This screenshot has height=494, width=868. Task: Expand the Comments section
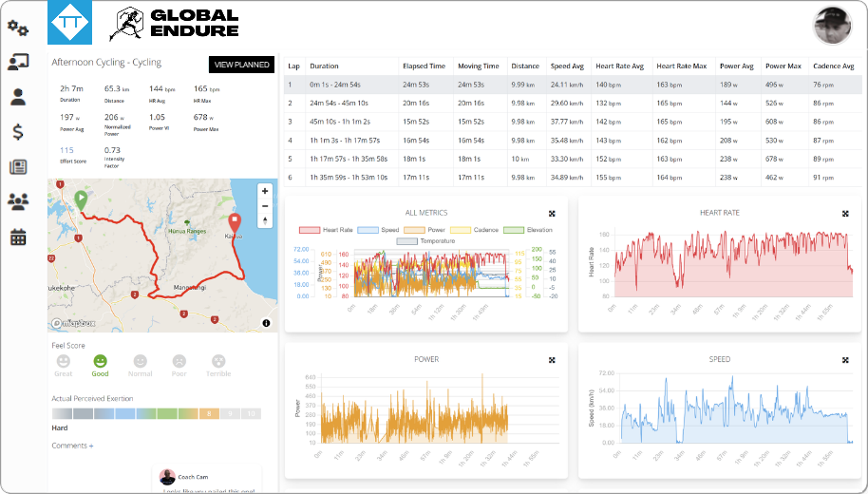tap(73, 446)
